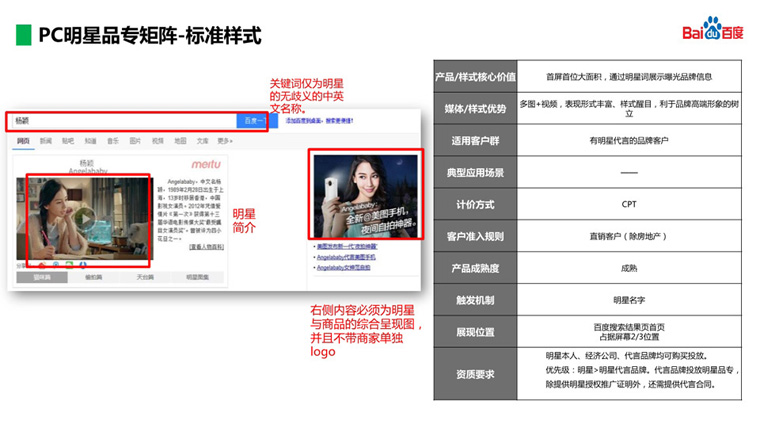Open the Angelababy女神范自拍 link
Image resolution: width=760 pixels, height=428 pixels.
343,268
